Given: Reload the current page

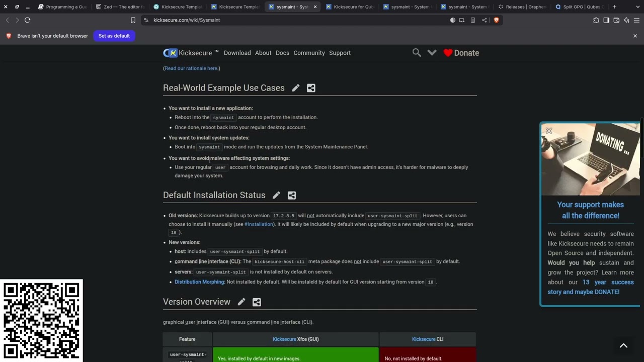Looking at the screenshot, I should [28, 20].
